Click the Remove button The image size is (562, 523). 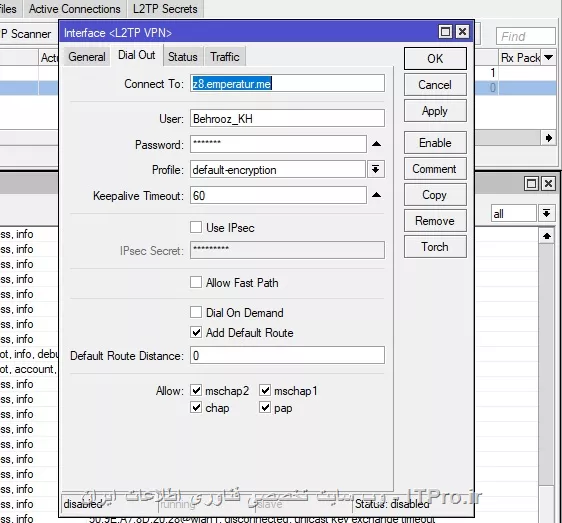pos(435,221)
